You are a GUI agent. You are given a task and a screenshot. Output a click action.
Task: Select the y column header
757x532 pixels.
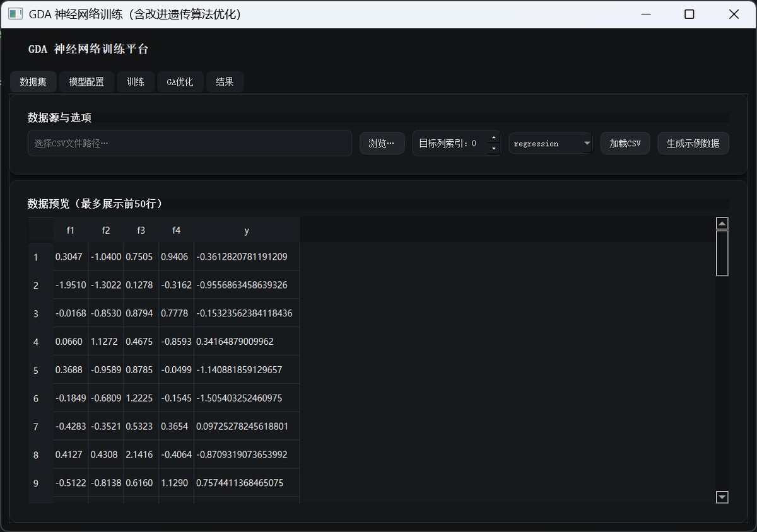(247, 231)
